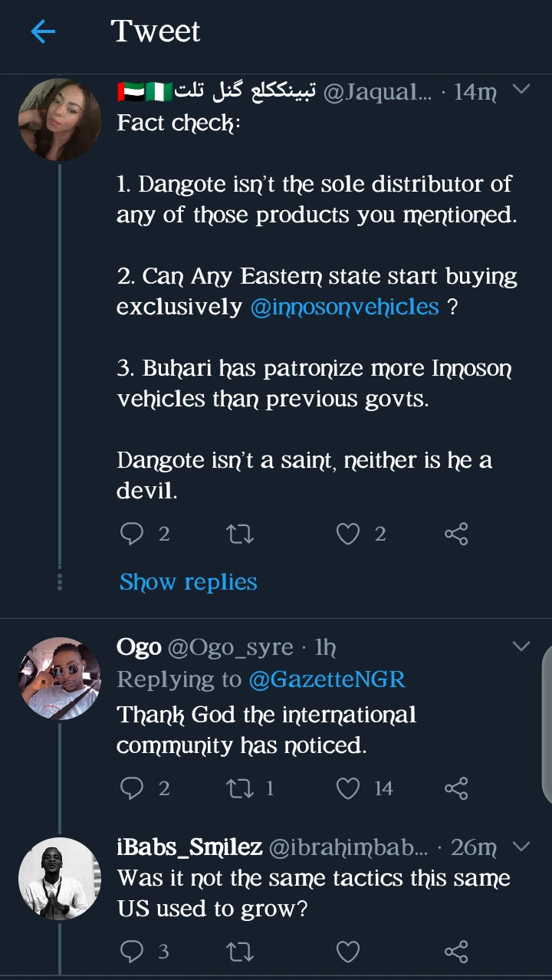The image size is (552, 980).
Task: Show replies under the Fact check tweet
Action: pyautogui.click(x=188, y=582)
